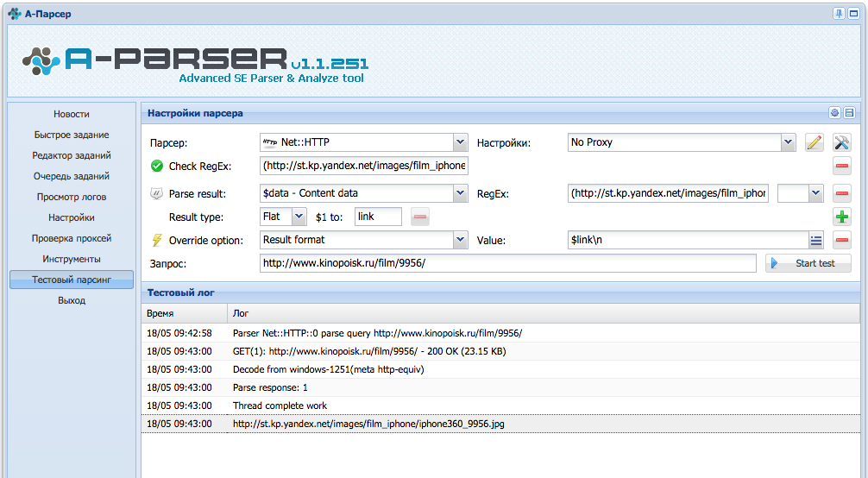Go to Редактор заданий

(x=72, y=155)
